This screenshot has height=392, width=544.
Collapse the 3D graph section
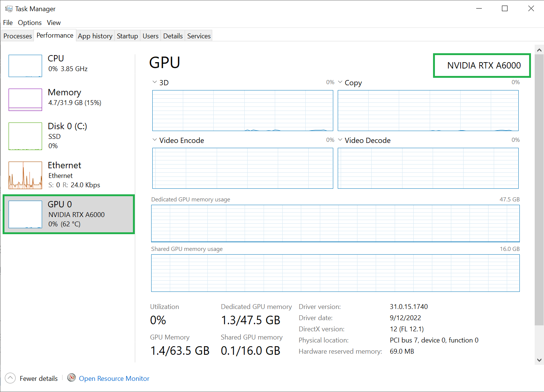[155, 82]
